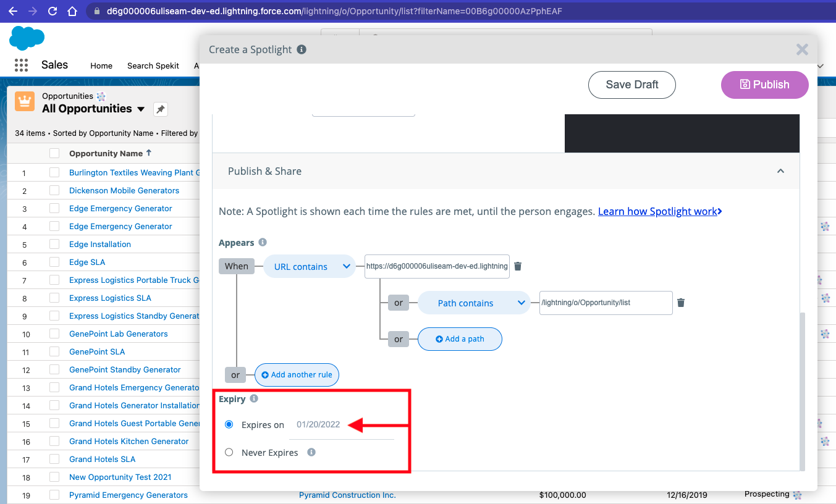Open the All Opportunities list view dropdown
The height and width of the screenshot is (504, 836).
(141, 109)
